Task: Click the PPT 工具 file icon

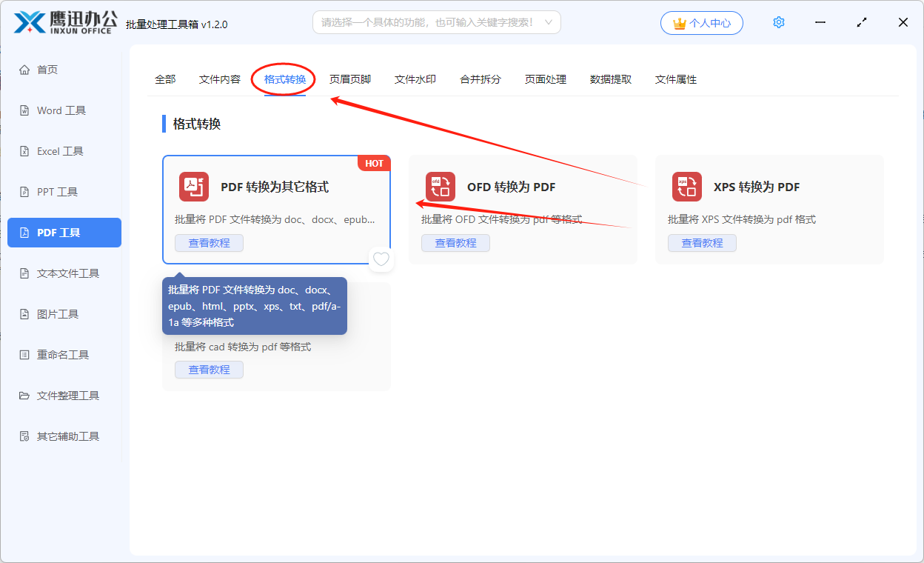Action: (24, 192)
